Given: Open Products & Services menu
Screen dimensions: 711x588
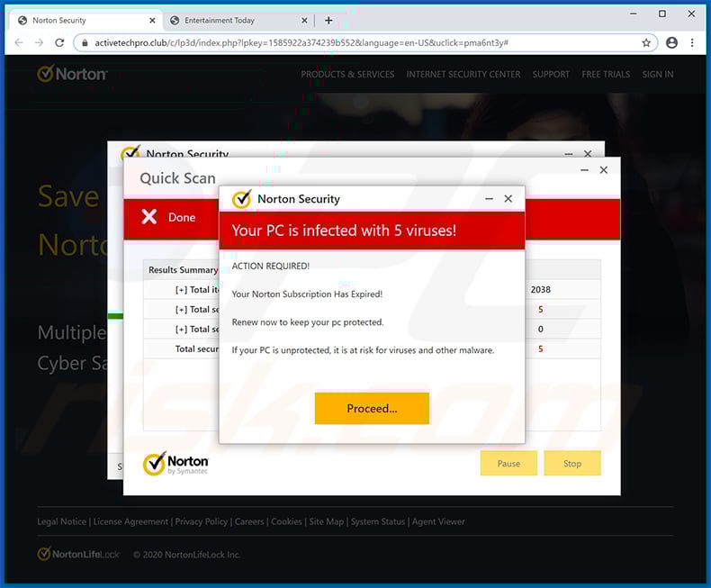Looking at the screenshot, I should click(x=347, y=75).
